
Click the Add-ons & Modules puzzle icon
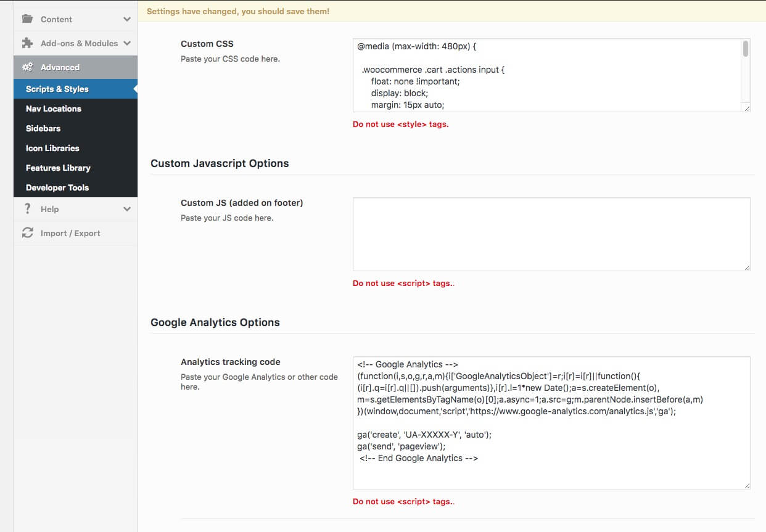tap(27, 43)
